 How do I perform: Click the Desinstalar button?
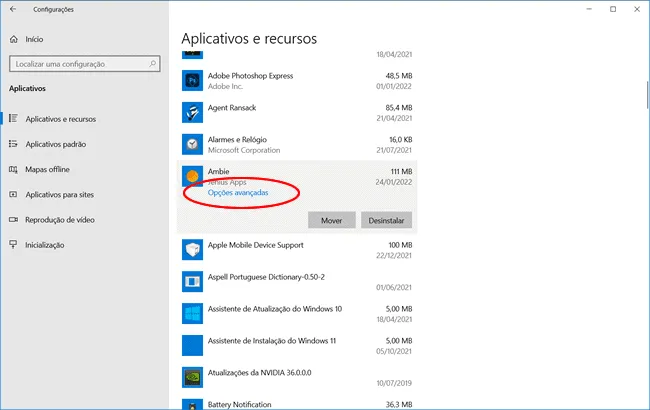tap(386, 220)
